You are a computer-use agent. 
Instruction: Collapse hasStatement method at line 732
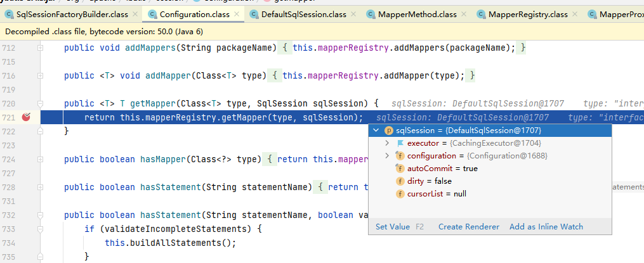click(x=40, y=215)
